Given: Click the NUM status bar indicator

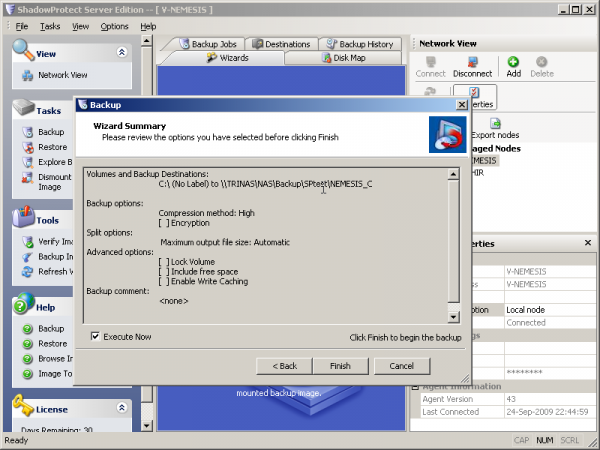Looking at the screenshot, I should 545,440.
